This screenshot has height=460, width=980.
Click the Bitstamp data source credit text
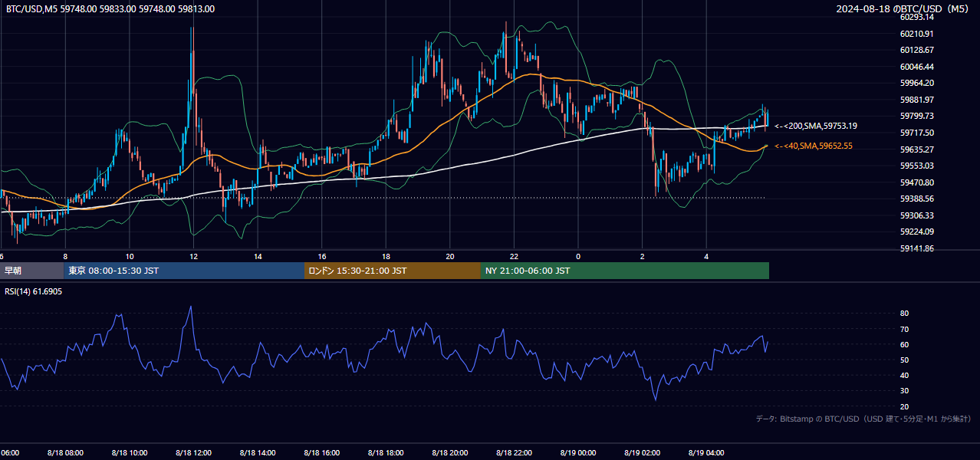point(863,419)
